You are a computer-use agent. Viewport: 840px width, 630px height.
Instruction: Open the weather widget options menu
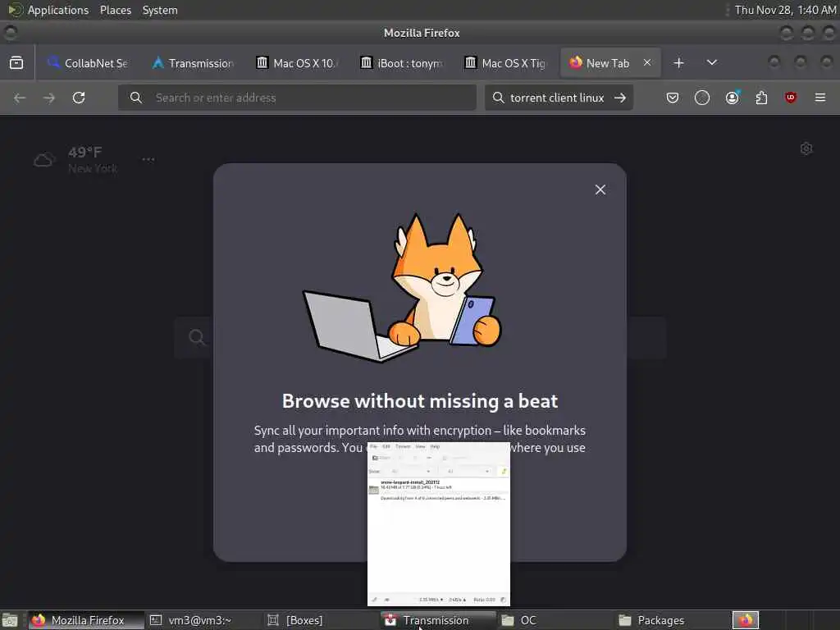point(148,159)
